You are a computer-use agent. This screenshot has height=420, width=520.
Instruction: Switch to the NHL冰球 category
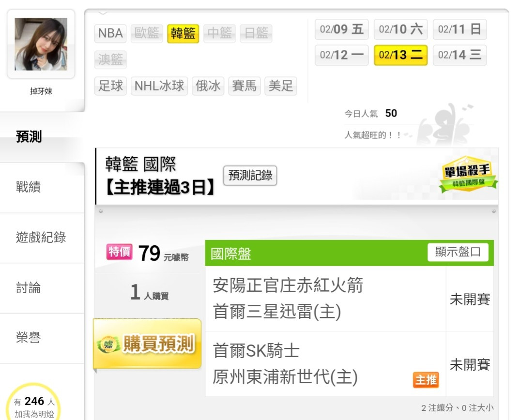[x=159, y=86]
